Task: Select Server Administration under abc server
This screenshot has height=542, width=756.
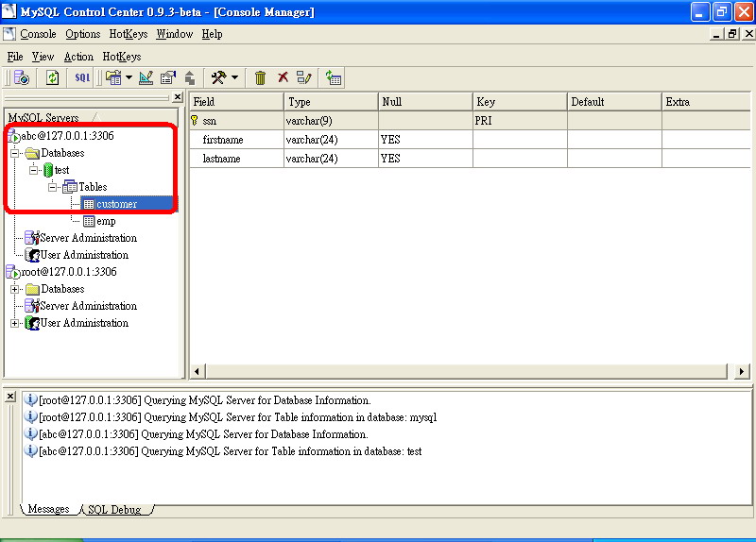Action: [88, 238]
